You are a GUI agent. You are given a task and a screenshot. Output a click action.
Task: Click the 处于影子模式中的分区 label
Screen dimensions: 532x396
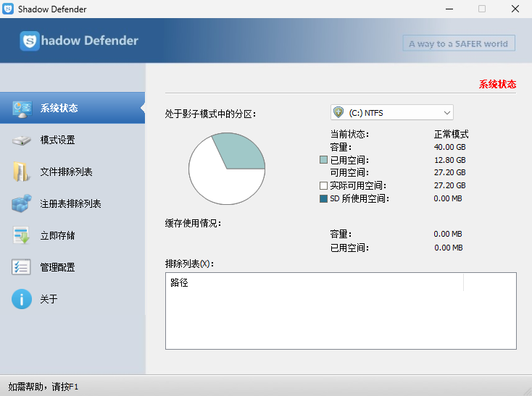coord(210,114)
